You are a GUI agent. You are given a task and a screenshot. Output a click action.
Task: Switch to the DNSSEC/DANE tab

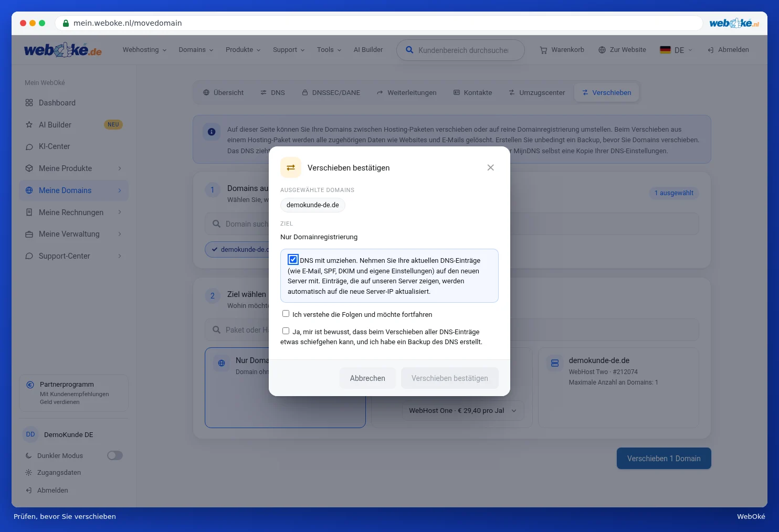pyautogui.click(x=331, y=92)
